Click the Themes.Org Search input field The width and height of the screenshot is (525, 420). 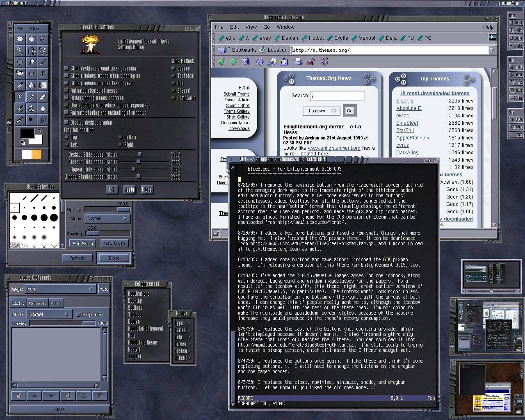337,96
